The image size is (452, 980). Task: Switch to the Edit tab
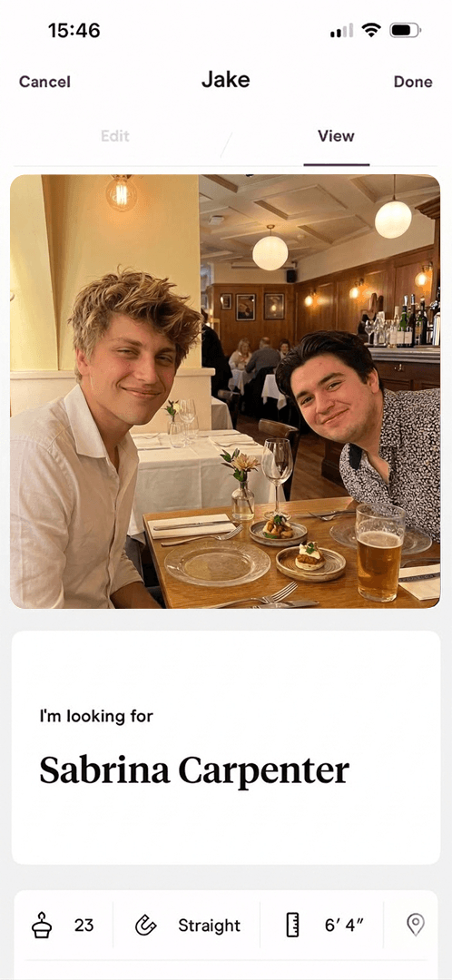click(x=115, y=135)
